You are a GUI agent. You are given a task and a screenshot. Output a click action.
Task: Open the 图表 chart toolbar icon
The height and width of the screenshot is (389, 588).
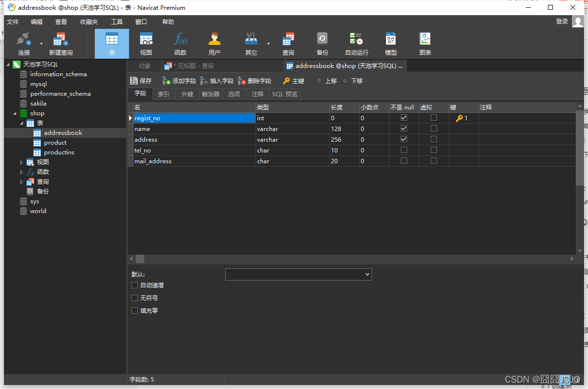point(425,44)
